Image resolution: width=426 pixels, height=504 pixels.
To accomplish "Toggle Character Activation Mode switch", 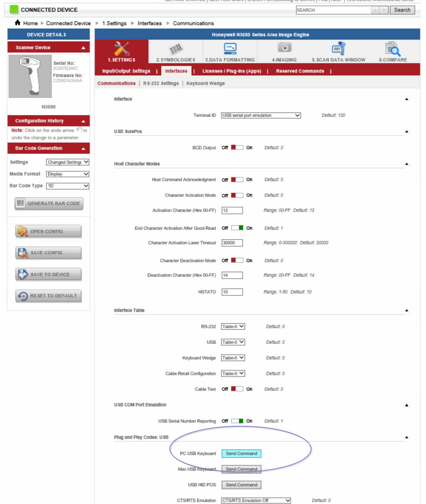I will pyautogui.click(x=237, y=195).
